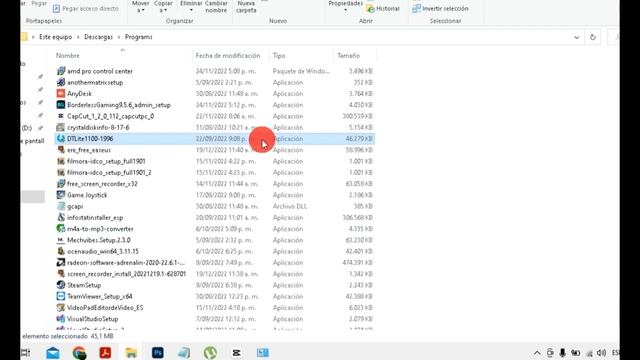The width and height of the screenshot is (640, 360).
Task: Click the microphone tray icon
Action: point(562,353)
